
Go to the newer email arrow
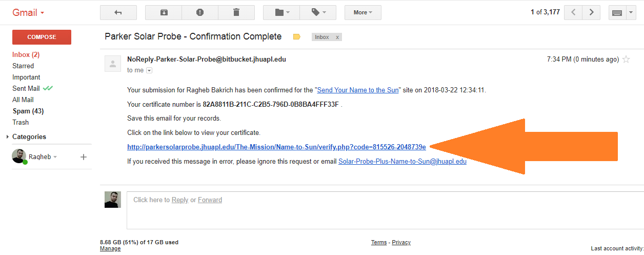tap(573, 12)
